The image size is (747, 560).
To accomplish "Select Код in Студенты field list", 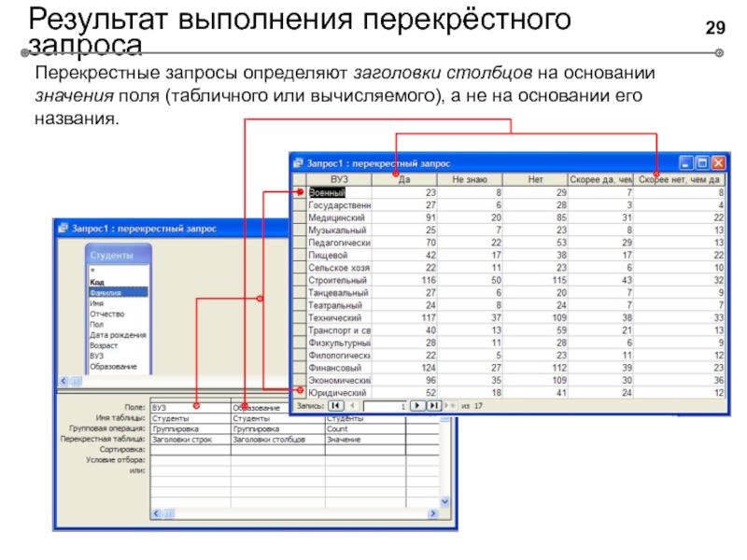I will tap(119, 282).
